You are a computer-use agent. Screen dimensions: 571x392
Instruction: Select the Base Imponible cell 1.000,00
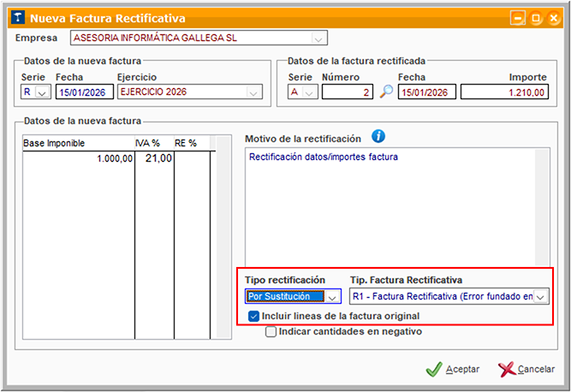tap(79, 158)
